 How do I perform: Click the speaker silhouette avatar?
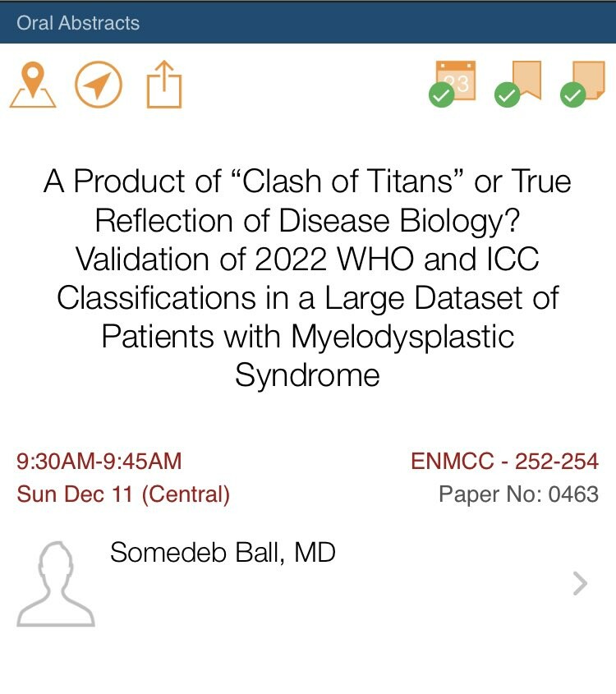(56, 584)
